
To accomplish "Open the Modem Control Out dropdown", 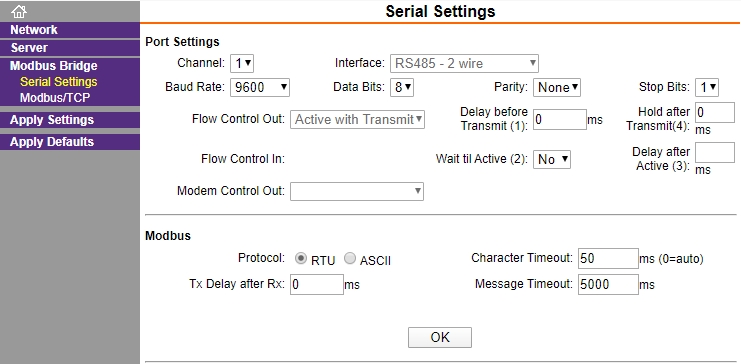I will (x=357, y=191).
